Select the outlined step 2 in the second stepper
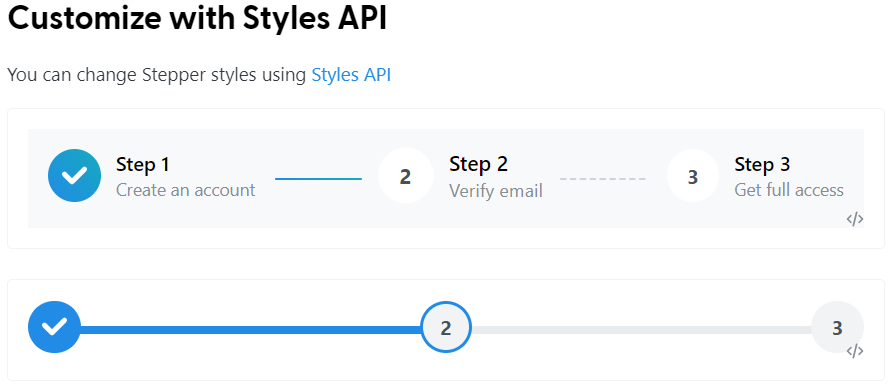 tap(446, 327)
